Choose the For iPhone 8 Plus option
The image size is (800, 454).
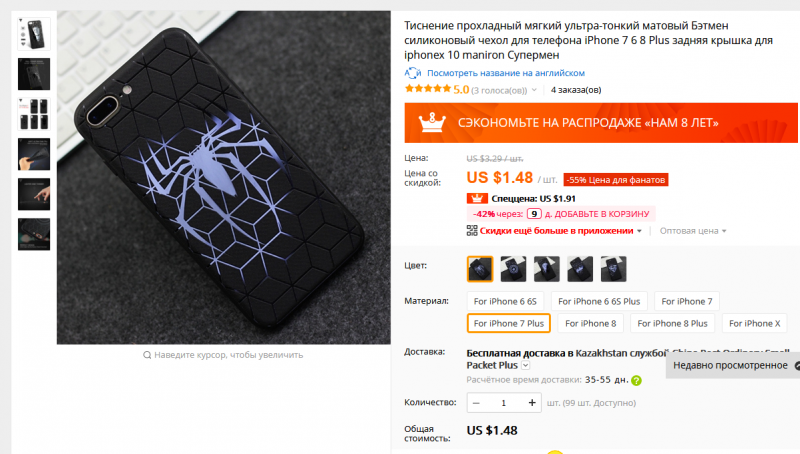point(672,323)
